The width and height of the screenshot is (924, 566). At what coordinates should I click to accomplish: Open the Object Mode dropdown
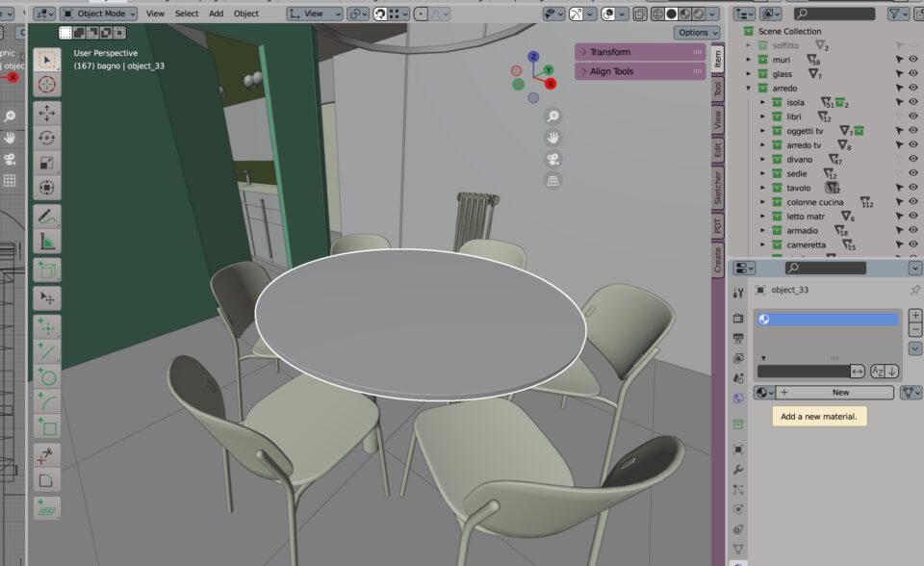coord(99,13)
